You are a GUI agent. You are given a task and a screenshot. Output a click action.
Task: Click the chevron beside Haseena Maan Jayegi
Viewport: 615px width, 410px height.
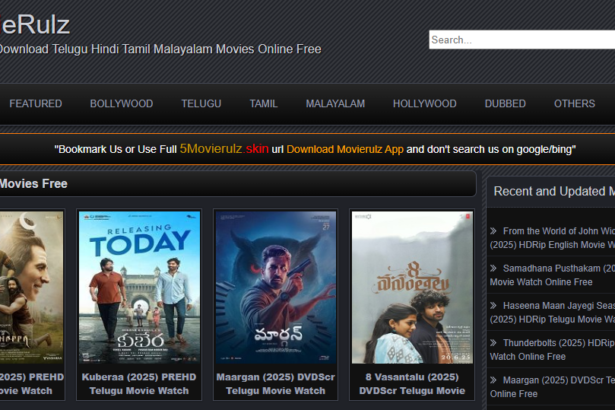click(493, 306)
